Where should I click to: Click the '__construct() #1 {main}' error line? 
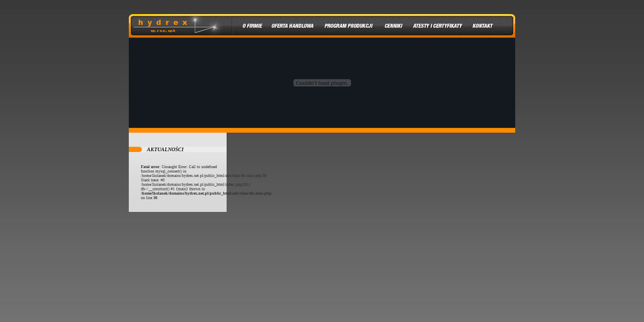pos(168,189)
